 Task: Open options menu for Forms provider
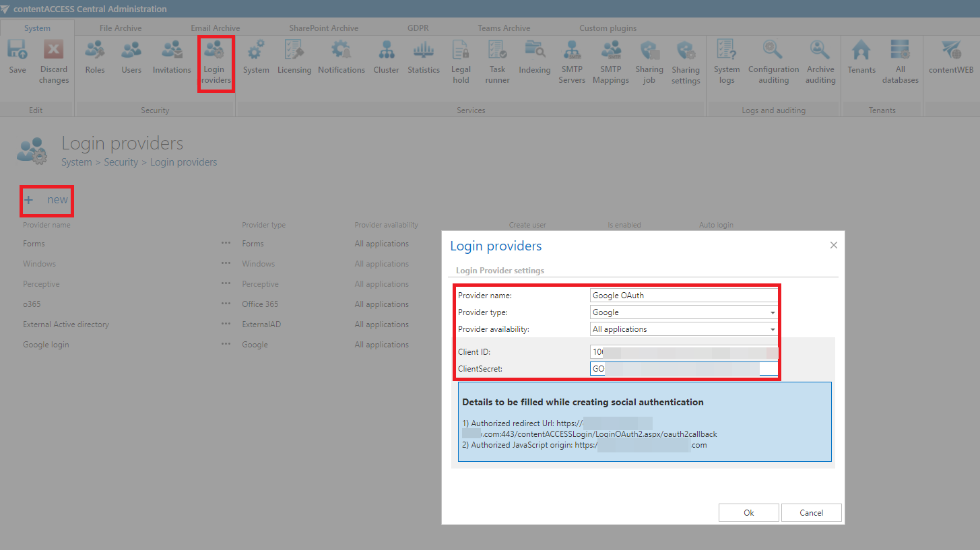(x=226, y=244)
